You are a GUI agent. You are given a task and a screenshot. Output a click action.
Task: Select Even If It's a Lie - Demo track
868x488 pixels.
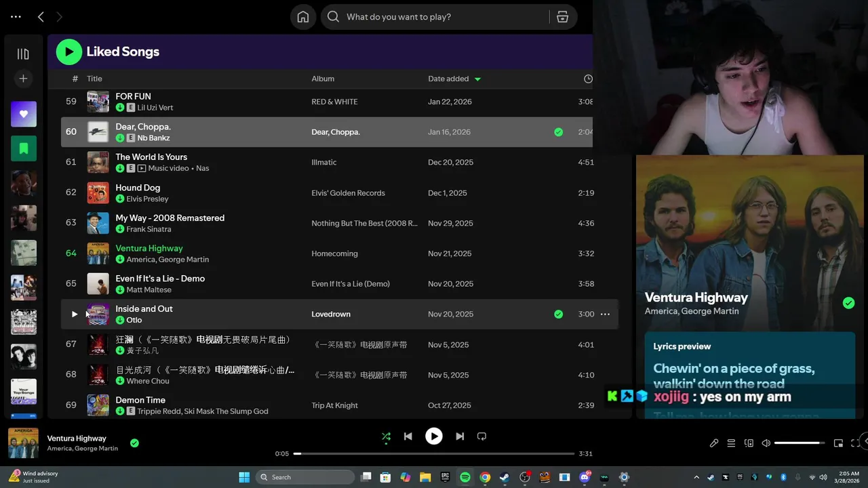point(160,279)
